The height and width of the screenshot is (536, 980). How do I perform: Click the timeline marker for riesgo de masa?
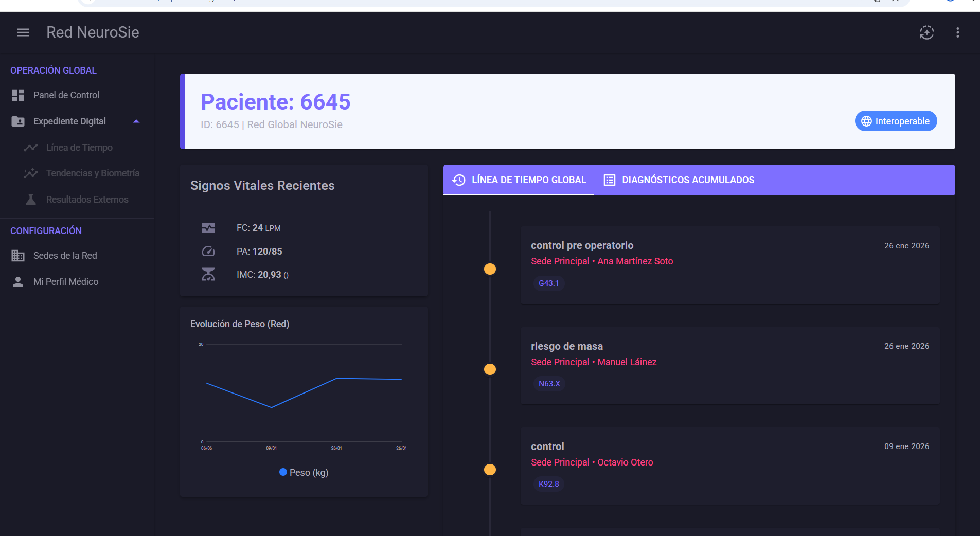click(490, 369)
